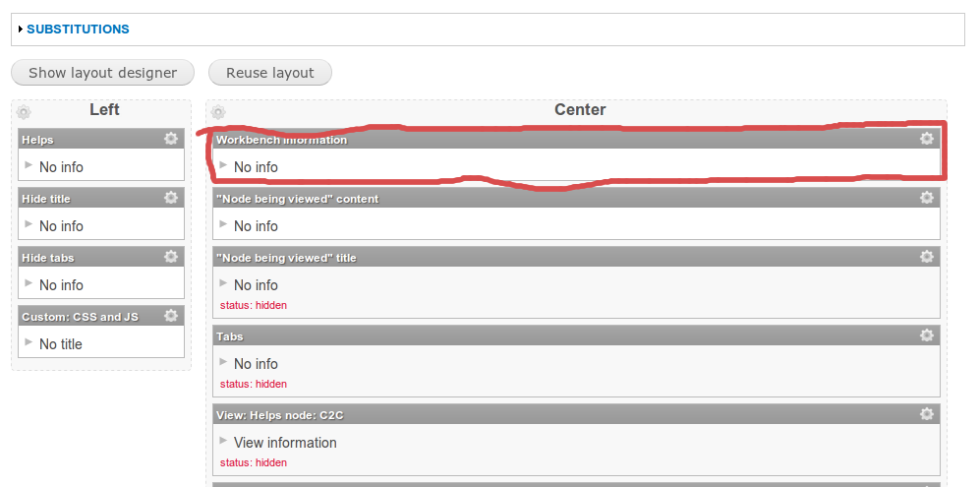Click Reuse layout button

click(x=270, y=73)
